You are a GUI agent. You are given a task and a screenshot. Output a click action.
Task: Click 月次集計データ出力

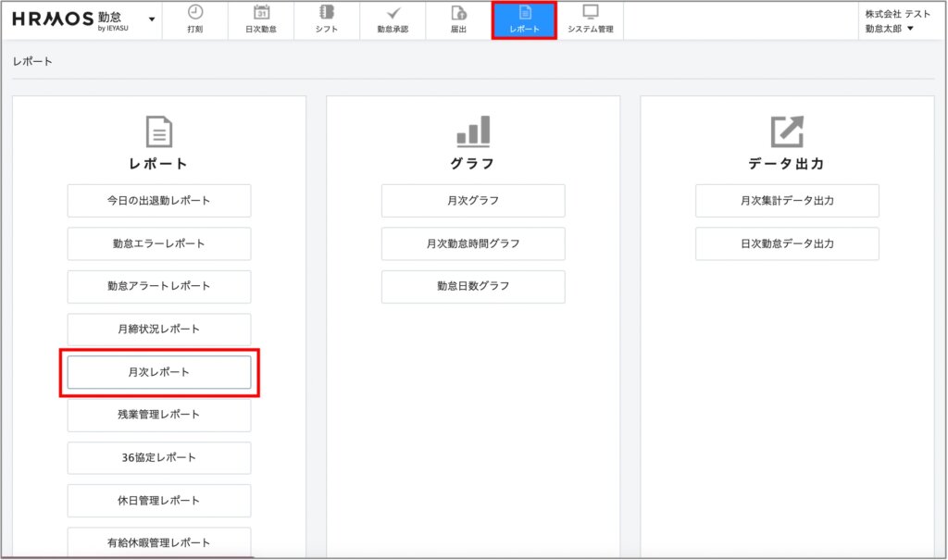point(787,201)
